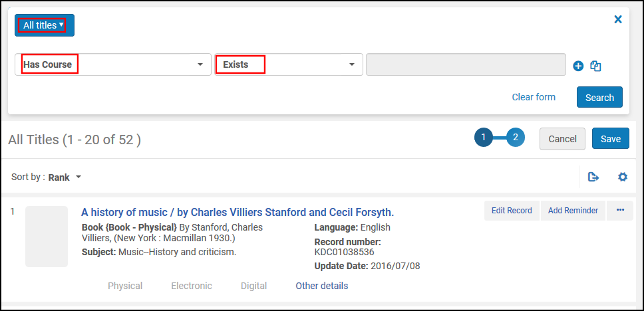The image size is (644, 311).
Task: Open more actions ellipsis for record
Action: coord(620,211)
